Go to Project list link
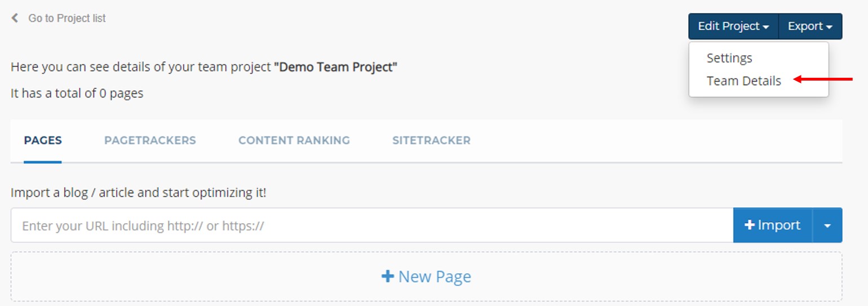The height and width of the screenshot is (306, 868). [67, 19]
